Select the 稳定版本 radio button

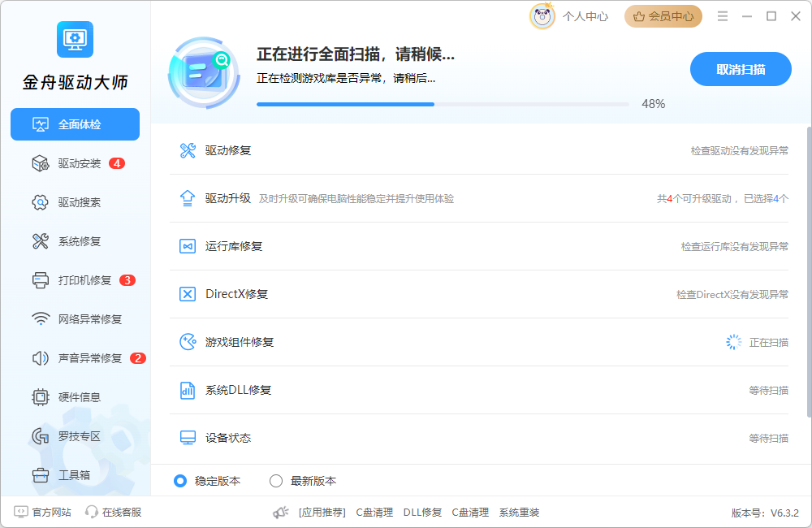180,481
